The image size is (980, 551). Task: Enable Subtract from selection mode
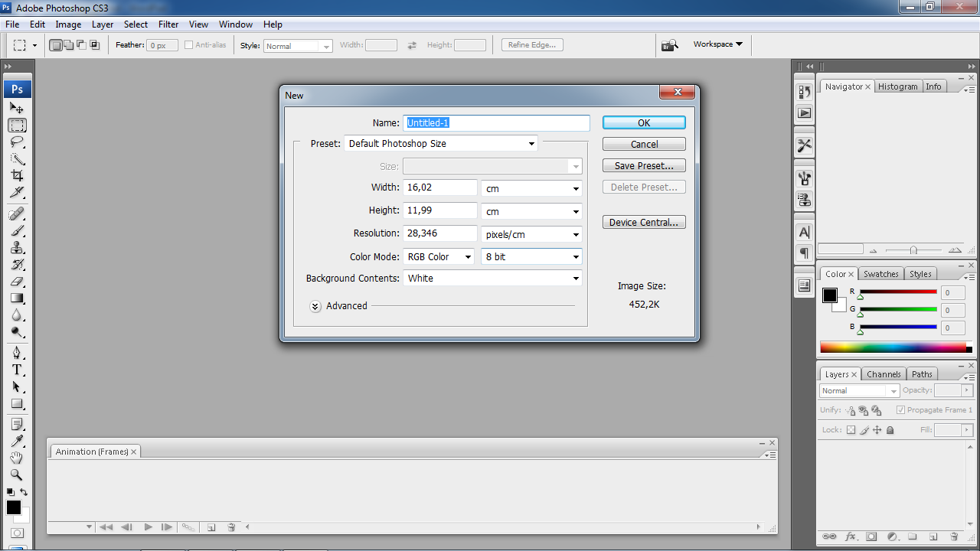pos(82,45)
